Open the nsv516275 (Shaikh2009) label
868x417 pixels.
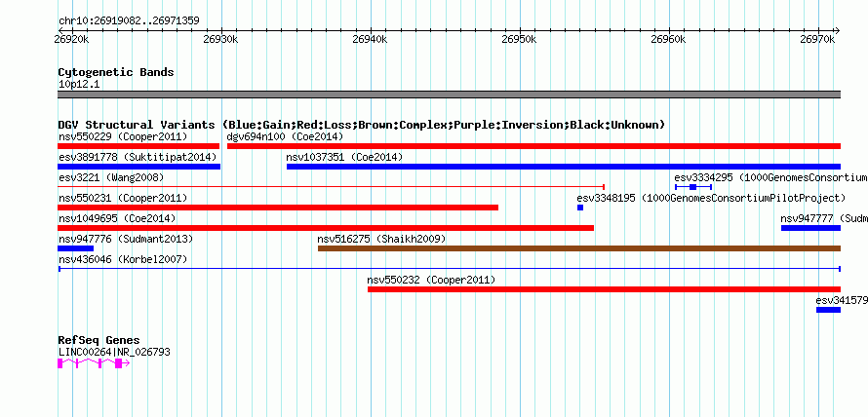(x=381, y=239)
